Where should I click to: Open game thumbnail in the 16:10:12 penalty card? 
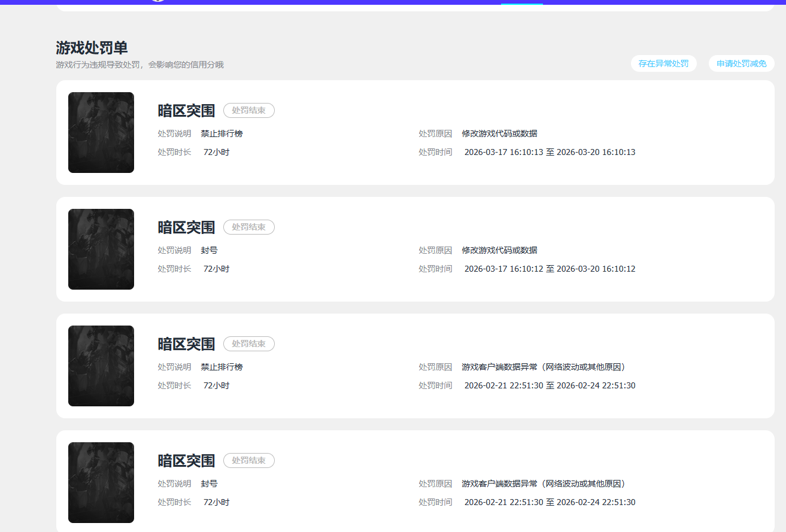(x=101, y=249)
